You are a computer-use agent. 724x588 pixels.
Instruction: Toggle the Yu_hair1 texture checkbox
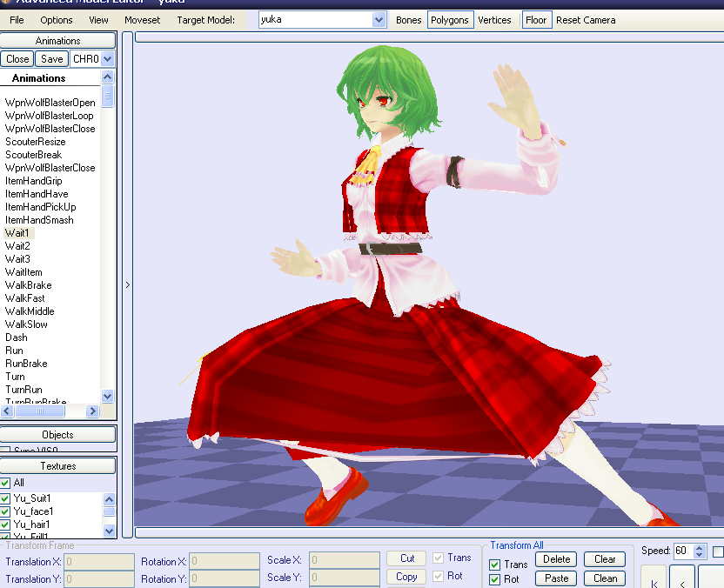click(5, 525)
